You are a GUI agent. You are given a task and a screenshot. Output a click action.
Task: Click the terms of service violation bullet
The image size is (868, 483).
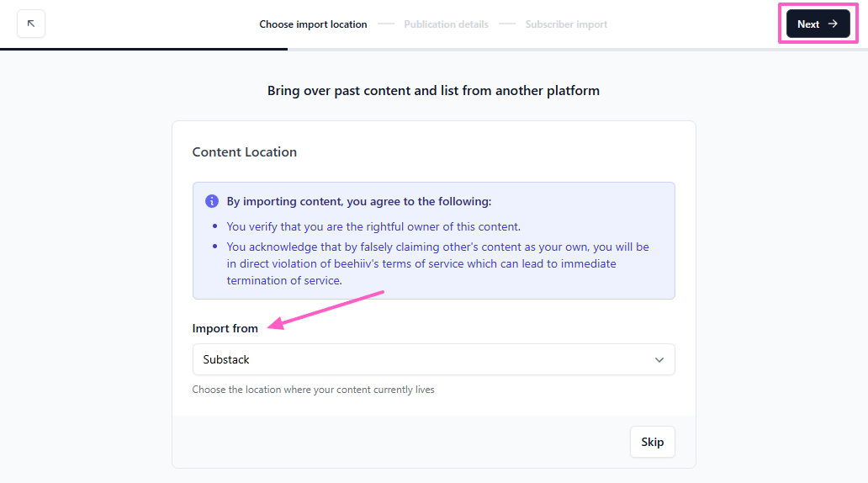(x=437, y=263)
